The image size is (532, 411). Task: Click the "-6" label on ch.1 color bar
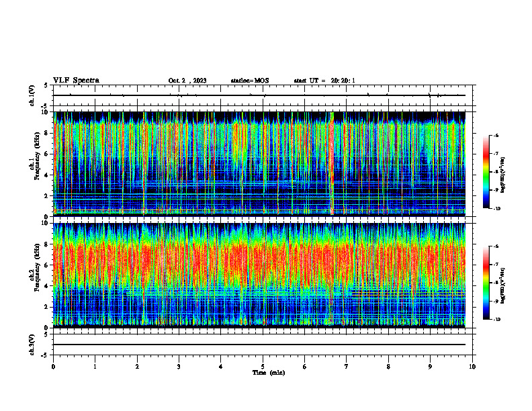(496, 136)
